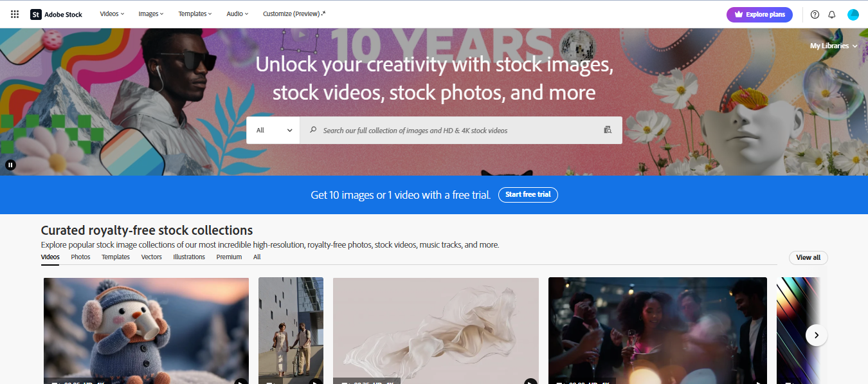Play the flowing fabric video preview
This screenshot has height=384, width=868.
click(530, 381)
